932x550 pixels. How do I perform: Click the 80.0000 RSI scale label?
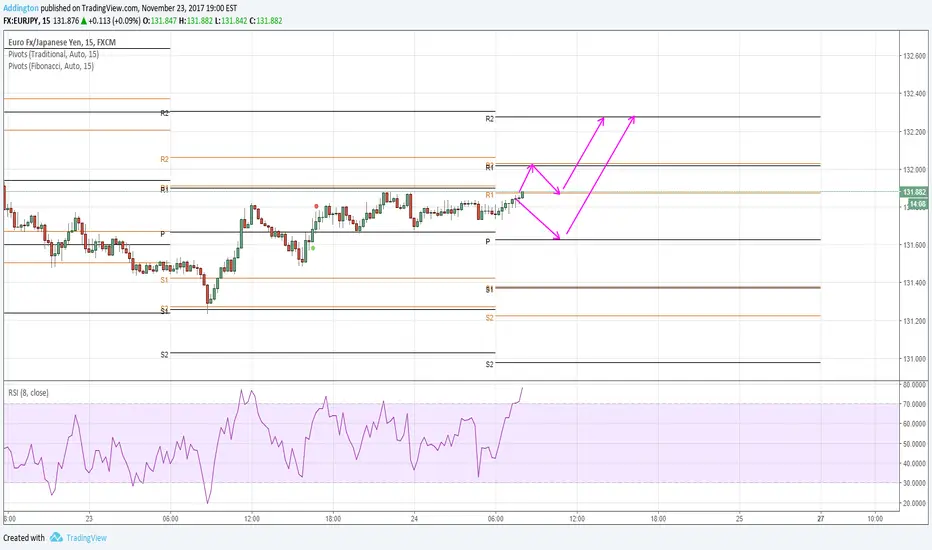[914, 385]
